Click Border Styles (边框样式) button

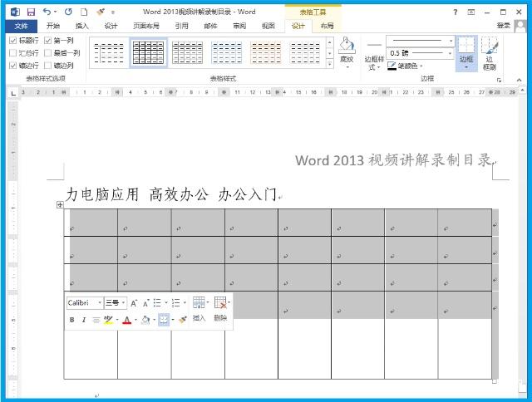[x=374, y=56]
